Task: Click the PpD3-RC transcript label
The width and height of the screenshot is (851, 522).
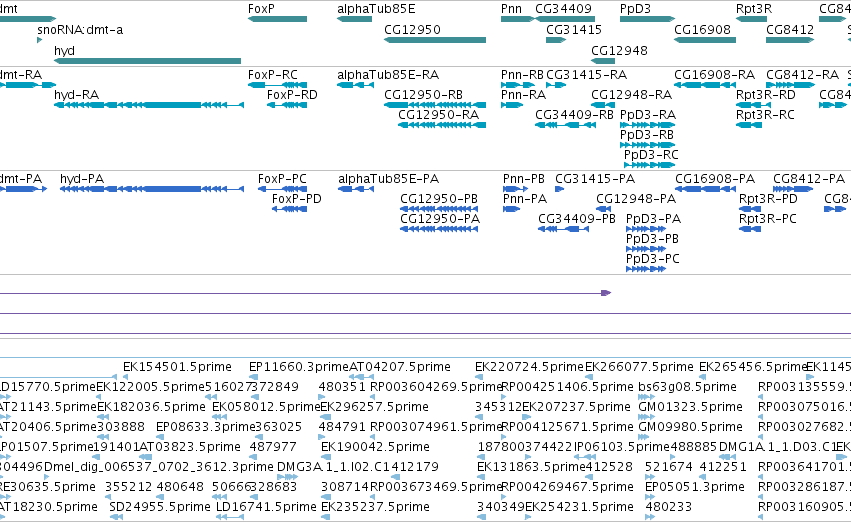Action: click(x=651, y=155)
